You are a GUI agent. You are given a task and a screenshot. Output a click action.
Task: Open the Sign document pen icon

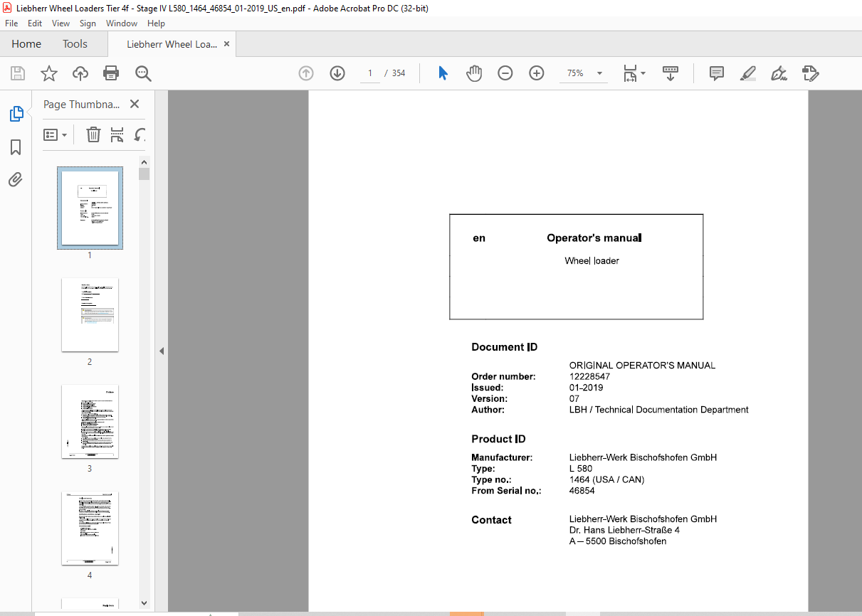tap(779, 73)
